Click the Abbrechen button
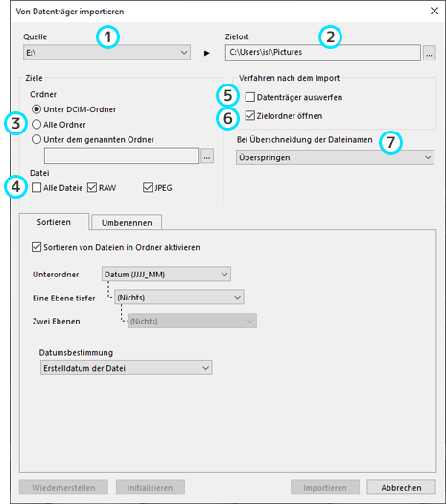Viewport: 446px width, 504px height. tap(401, 488)
